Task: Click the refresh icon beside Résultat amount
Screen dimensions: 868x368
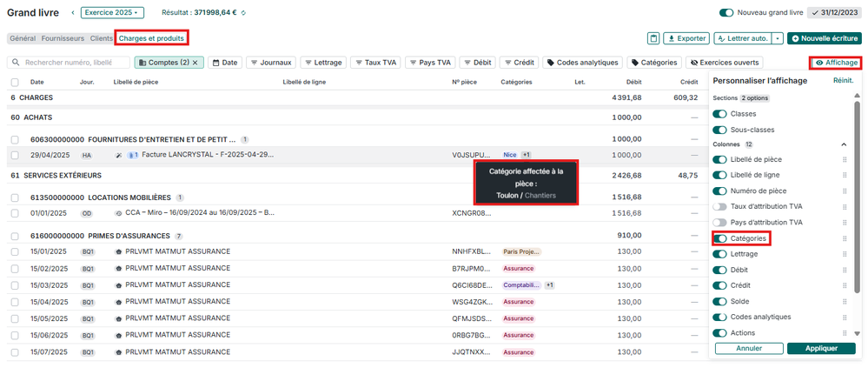Action: coord(243,13)
